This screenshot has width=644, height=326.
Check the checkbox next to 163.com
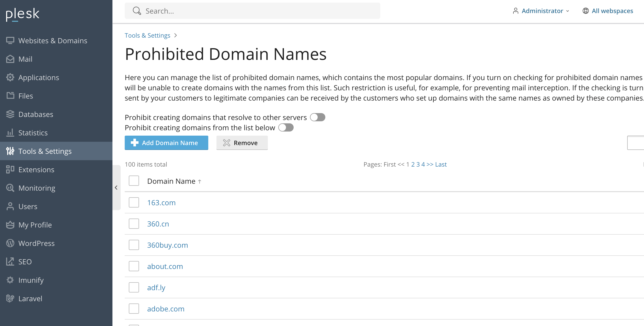[134, 202]
